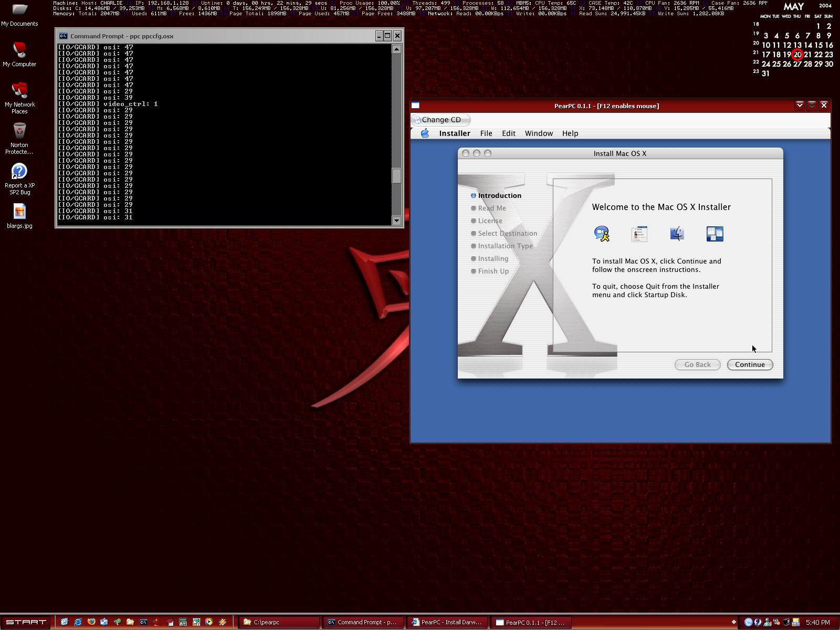The image size is (840, 630).
Task: Open the Window menu in Installer
Action: tap(539, 133)
